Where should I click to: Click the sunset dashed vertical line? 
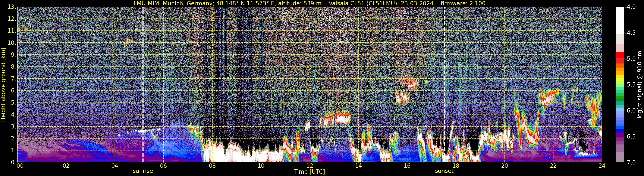pos(444,85)
